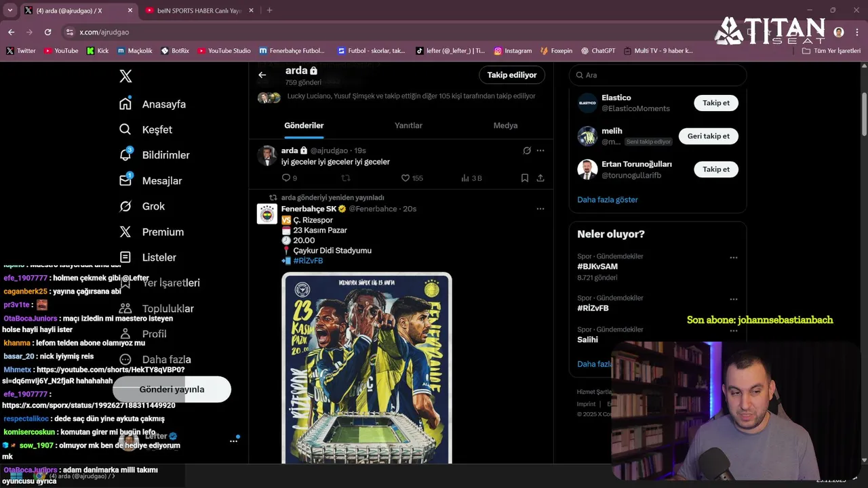Switch to the Yanıtlar tab
The image size is (868, 488).
pyautogui.click(x=408, y=125)
